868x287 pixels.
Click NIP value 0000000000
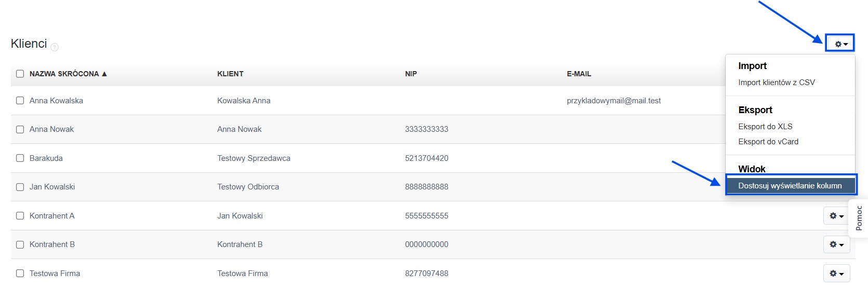point(426,244)
